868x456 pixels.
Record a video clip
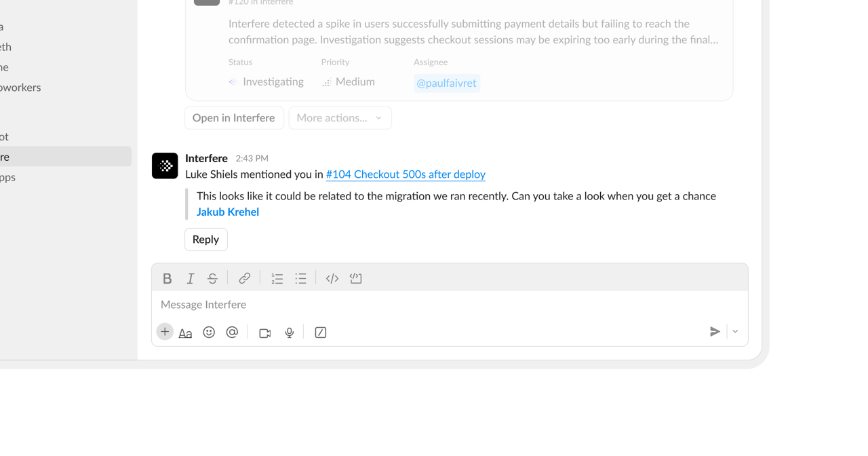click(265, 332)
